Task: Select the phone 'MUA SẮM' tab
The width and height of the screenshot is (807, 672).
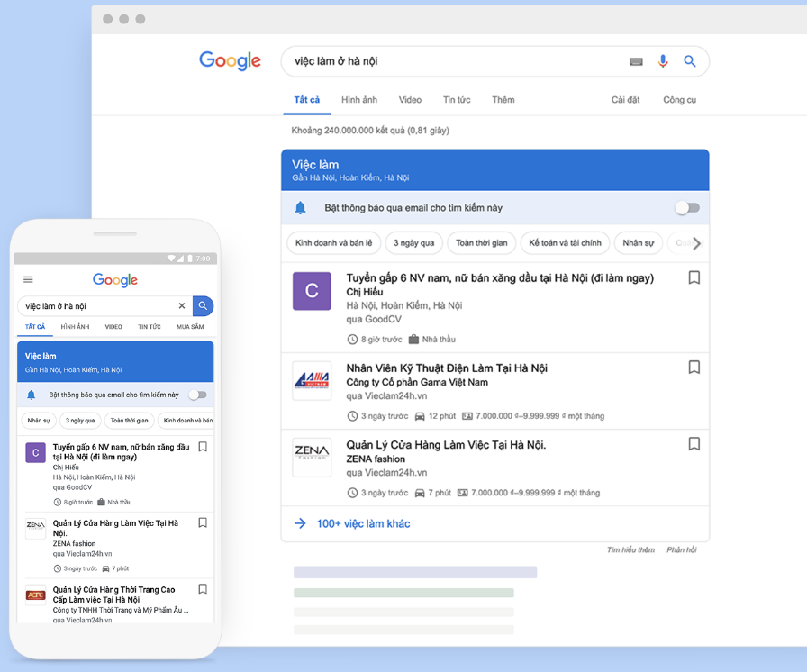Action: 190,327
